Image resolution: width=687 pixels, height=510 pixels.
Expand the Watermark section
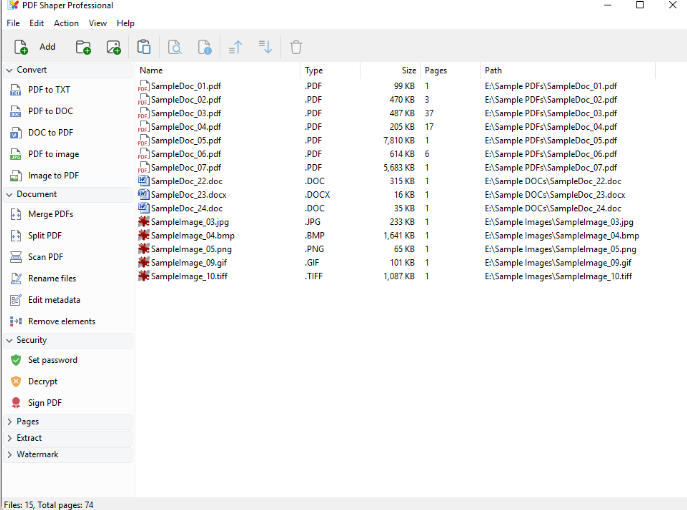(37, 454)
